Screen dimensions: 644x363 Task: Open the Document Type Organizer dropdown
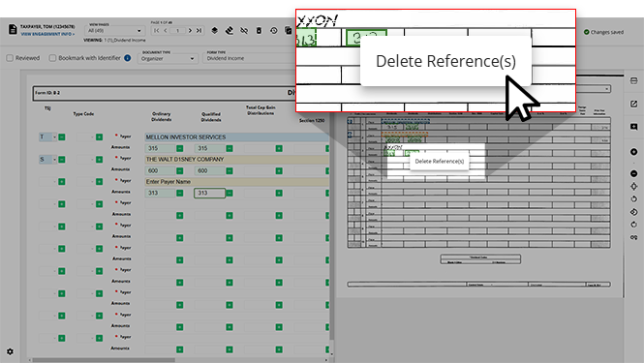[x=168, y=58]
